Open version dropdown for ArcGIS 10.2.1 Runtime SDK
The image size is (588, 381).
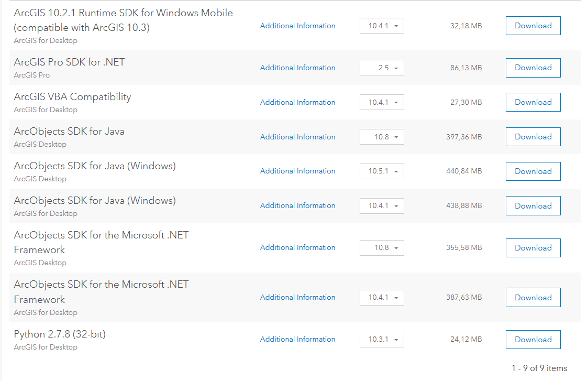pyautogui.click(x=382, y=26)
